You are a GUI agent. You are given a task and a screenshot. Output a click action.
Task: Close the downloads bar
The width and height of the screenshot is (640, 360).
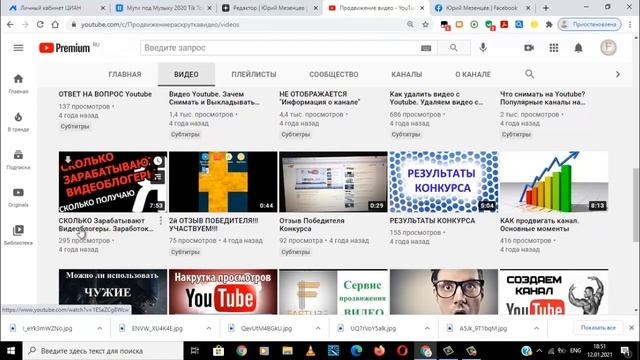pyautogui.click(x=631, y=328)
